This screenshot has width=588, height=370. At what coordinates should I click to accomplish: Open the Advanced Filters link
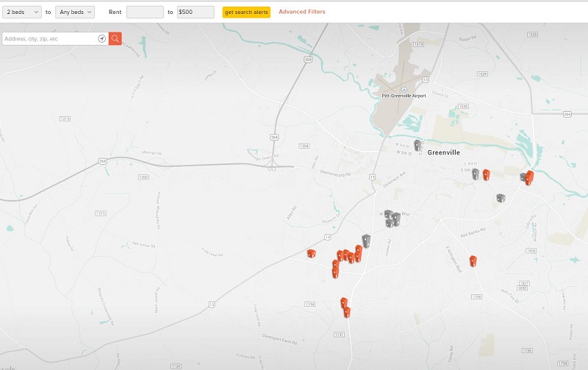(301, 12)
